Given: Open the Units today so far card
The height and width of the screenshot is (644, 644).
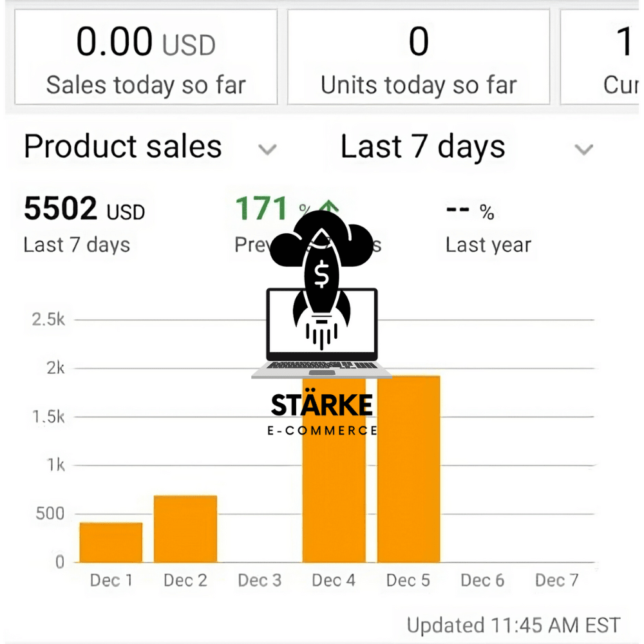Looking at the screenshot, I should pyautogui.click(x=419, y=57).
